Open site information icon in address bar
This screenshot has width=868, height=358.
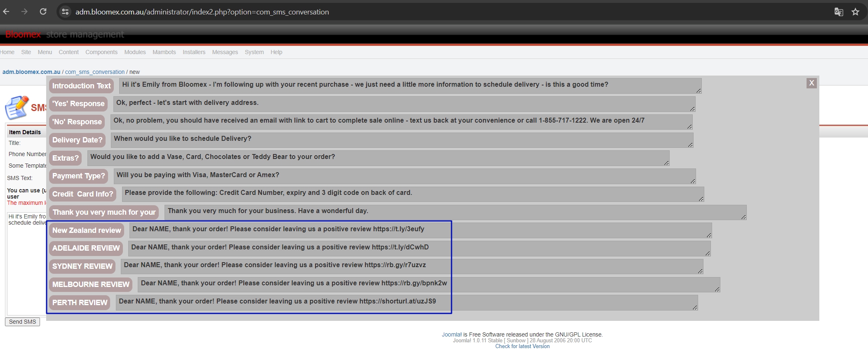[x=65, y=12]
